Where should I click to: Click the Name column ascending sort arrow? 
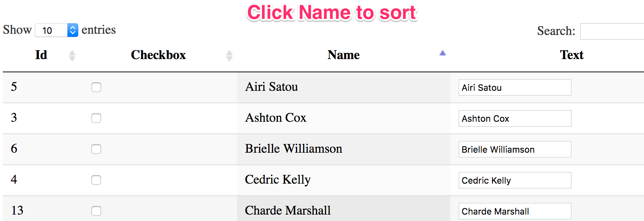(442, 53)
